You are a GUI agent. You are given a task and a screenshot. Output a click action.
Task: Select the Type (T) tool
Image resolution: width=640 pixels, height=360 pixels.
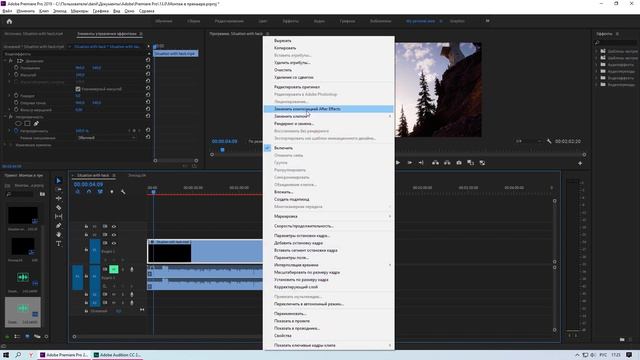pyautogui.click(x=58, y=244)
